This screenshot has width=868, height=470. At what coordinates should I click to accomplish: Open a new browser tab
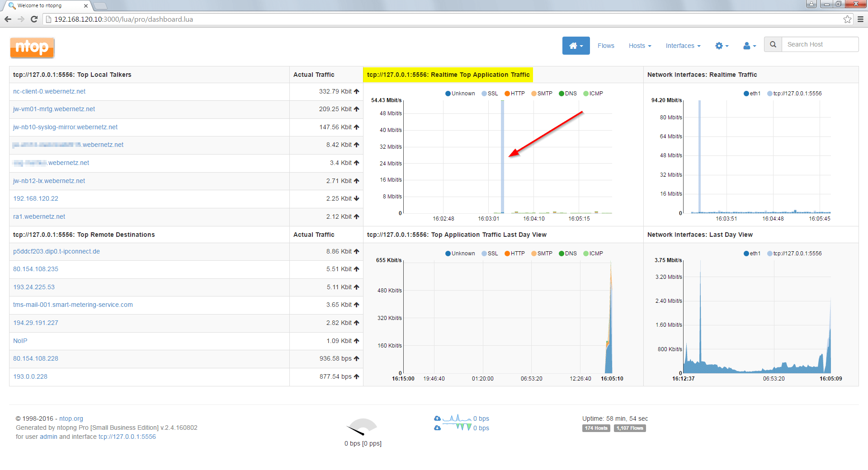(x=100, y=6)
